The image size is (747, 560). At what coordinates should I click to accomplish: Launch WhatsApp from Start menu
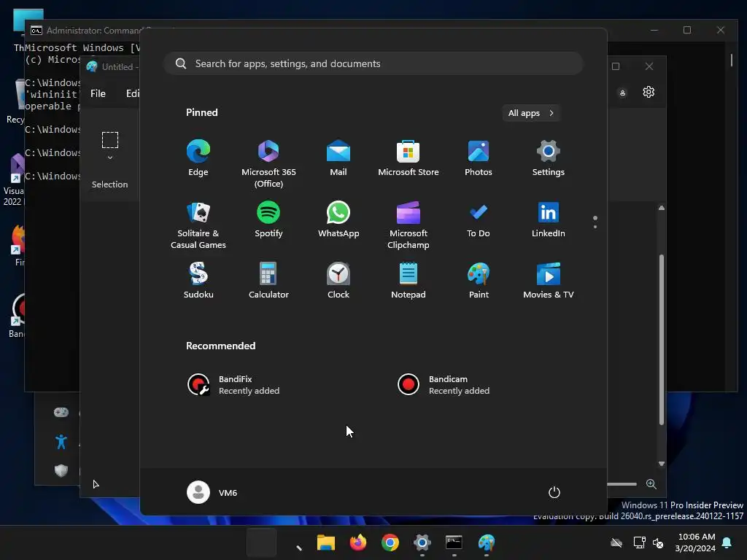338,219
